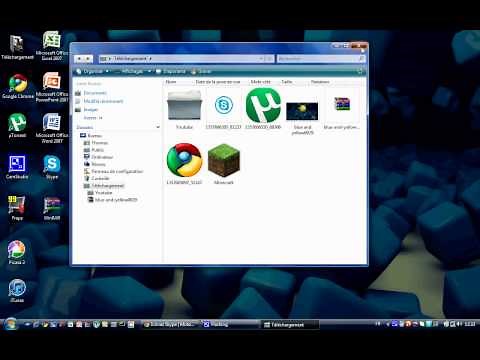The width and height of the screenshot is (480, 360).
Task: Open Explorer help icon in toolbar
Action: [360, 71]
